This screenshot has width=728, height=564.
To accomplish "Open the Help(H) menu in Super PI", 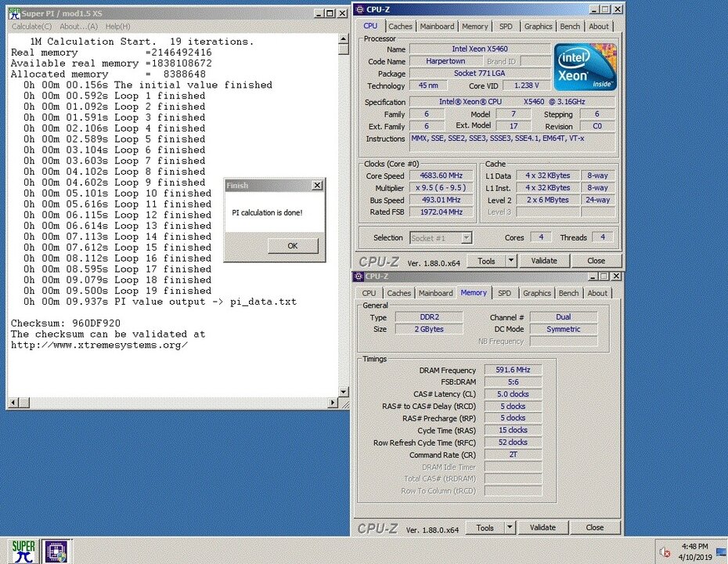I will click(117, 27).
